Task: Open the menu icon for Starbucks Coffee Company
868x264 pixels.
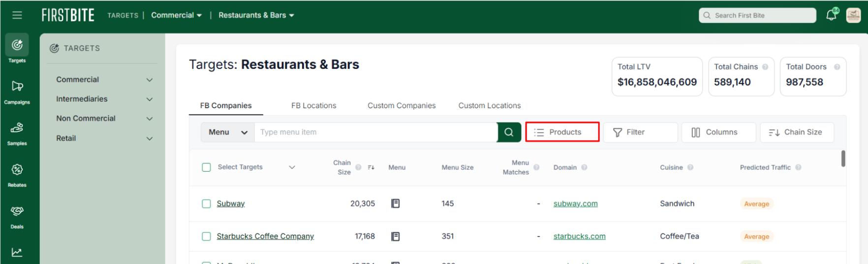Action: coord(395,236)
